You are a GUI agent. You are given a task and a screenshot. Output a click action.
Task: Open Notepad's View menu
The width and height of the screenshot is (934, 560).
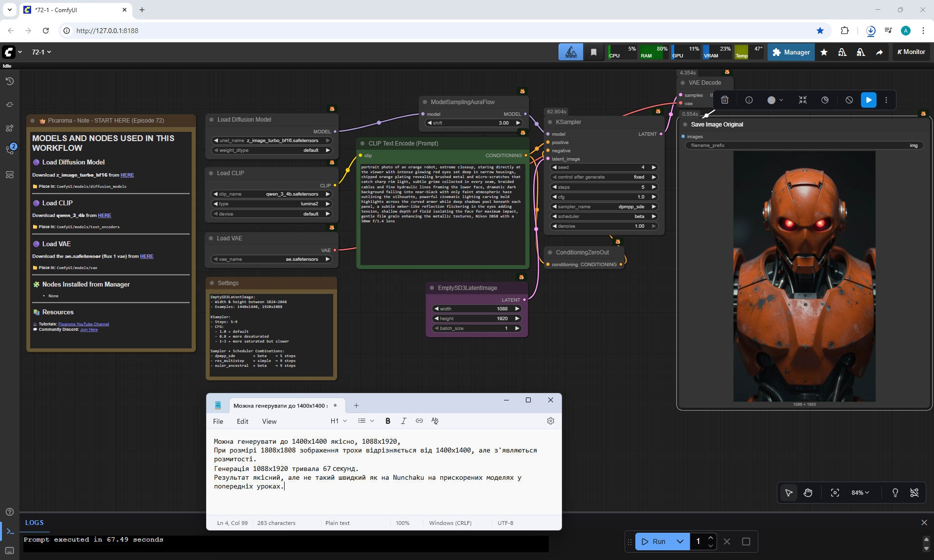269,421
